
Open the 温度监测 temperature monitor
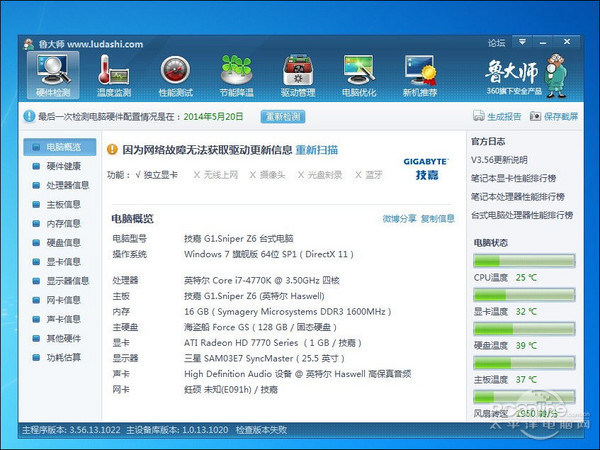pos(114,76)
